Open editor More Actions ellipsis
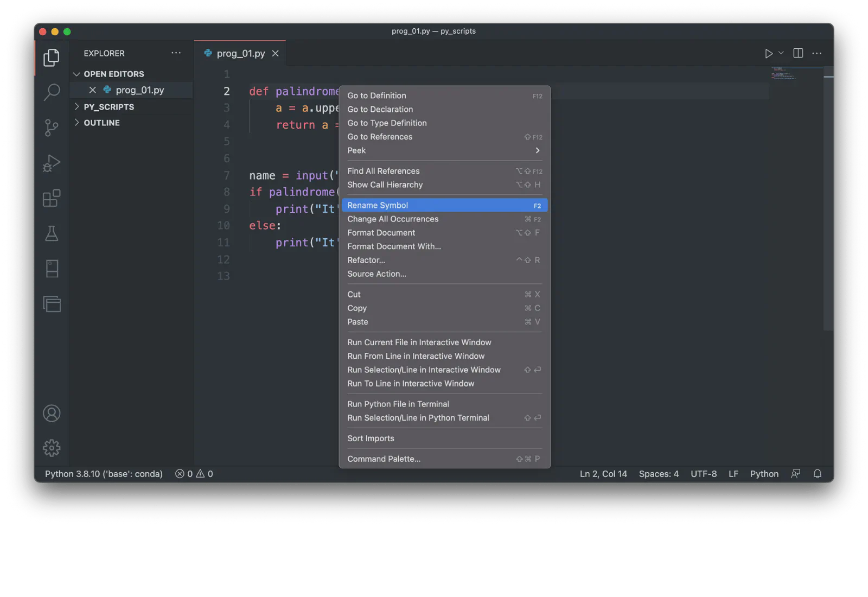This screenshot has width=868, height=597. [x=816, y=53]
